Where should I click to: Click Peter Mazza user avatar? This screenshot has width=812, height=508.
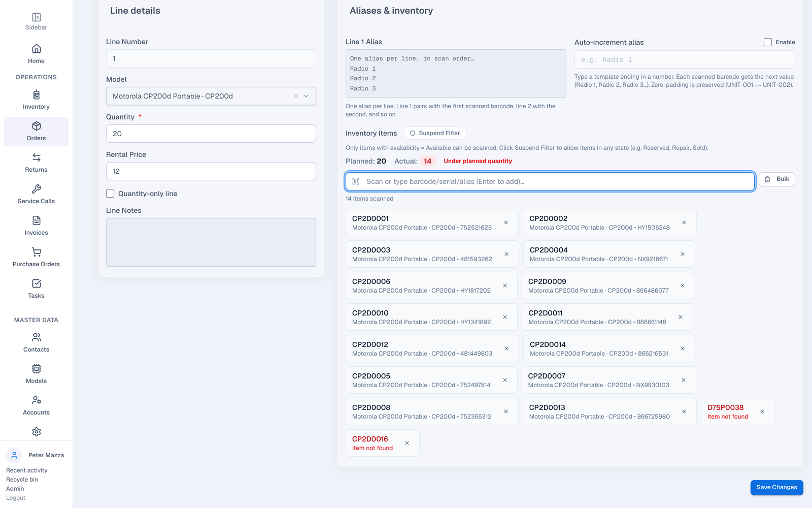[x=14, y=455]
